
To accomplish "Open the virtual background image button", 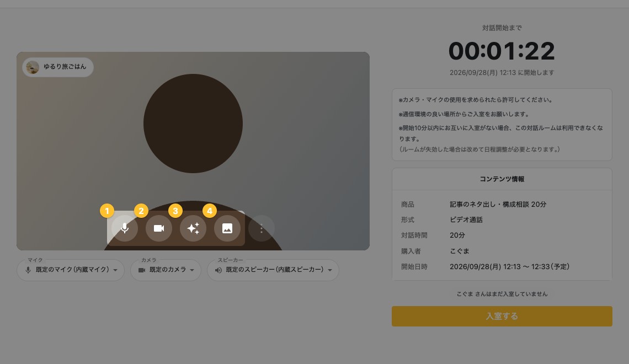I will click(227, 228).
